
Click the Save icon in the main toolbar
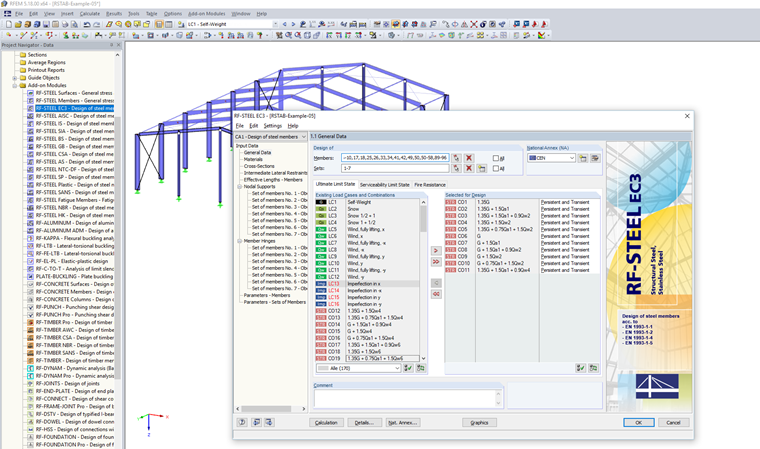click(46, 24)
